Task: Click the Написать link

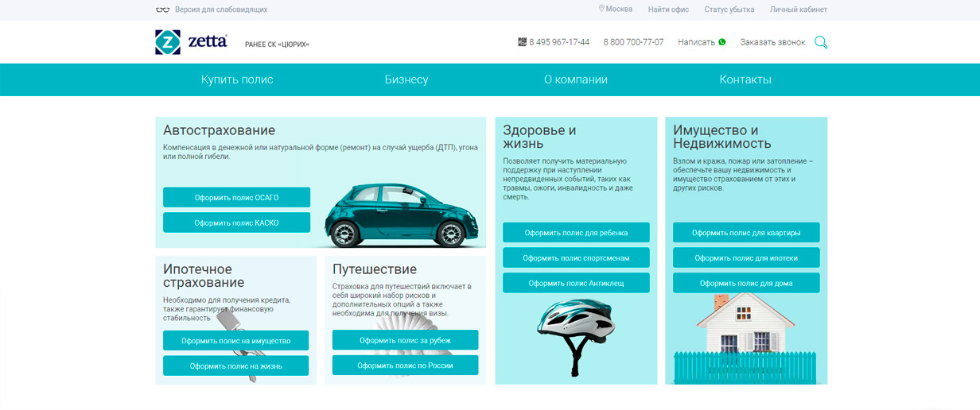Action: point(696,42)
